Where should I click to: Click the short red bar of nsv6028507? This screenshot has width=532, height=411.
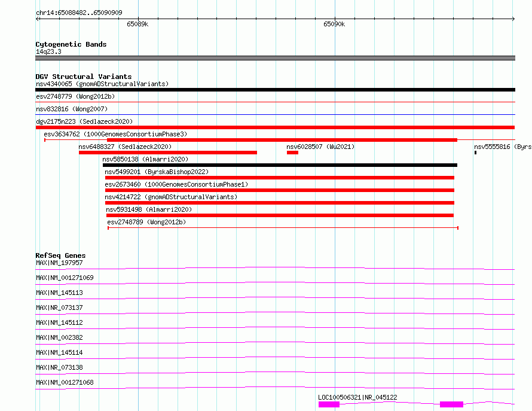click(292, 153)
